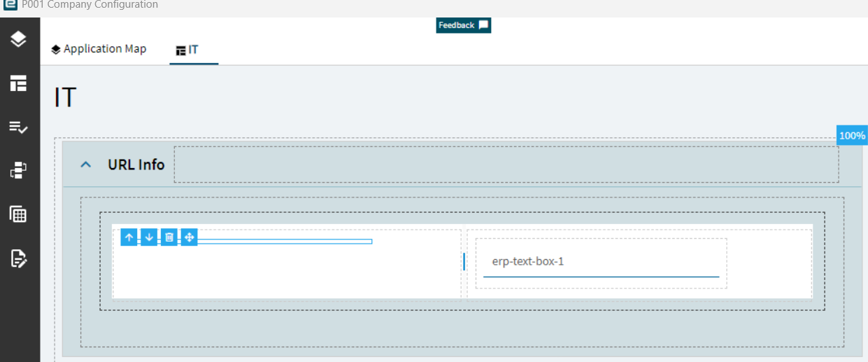This screenshot has width=868, height=362.
Task: Delete the selected component
Action: tap(169, 237)
